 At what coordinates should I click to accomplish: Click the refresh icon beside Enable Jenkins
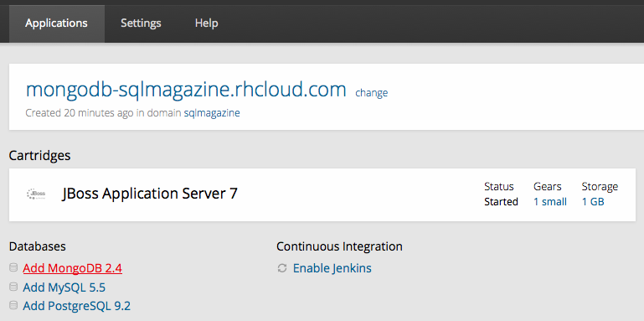281,268
